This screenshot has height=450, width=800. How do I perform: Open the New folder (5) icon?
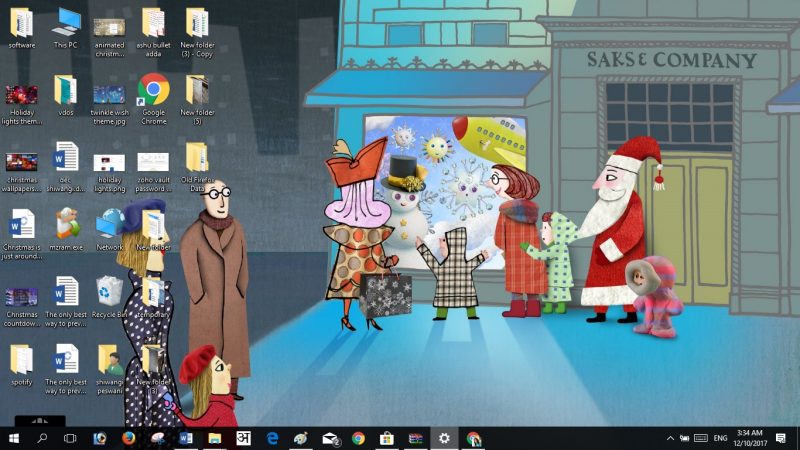pos(197,100)
